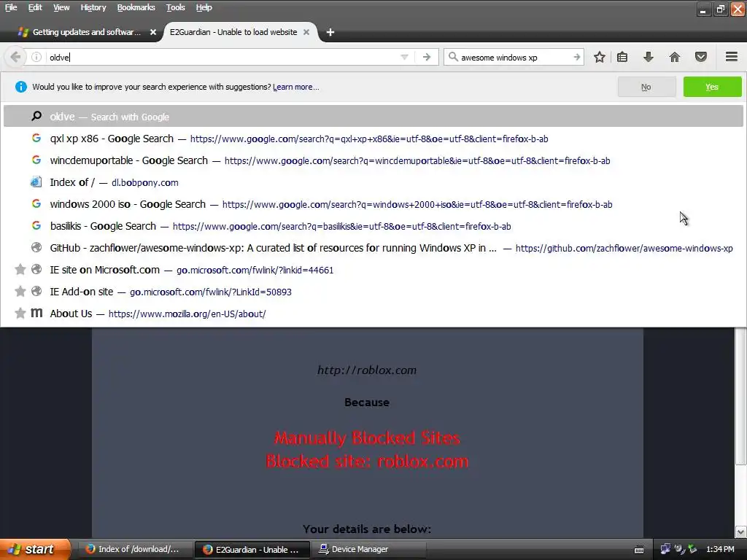Click the Pocket icon in toolbar
Viewport: 747px width, 560px height.
[x=701, y=57]
